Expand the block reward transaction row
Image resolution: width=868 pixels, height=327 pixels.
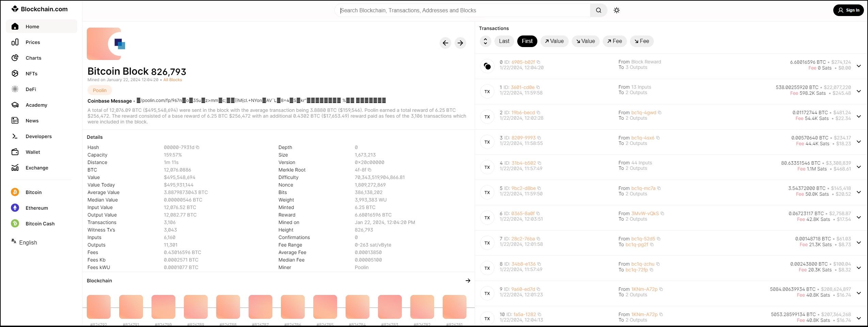[x=858, y=66]
